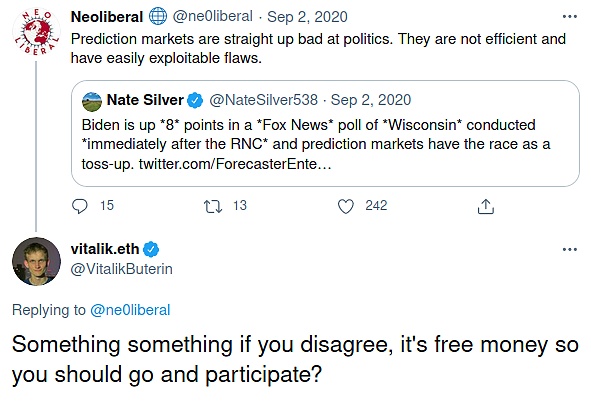The width and height of the screenshot is (591, 402).
Task: Open the quoted Nate Silver tweet body text
Action: pyautogui.click(x=316, y=144)
